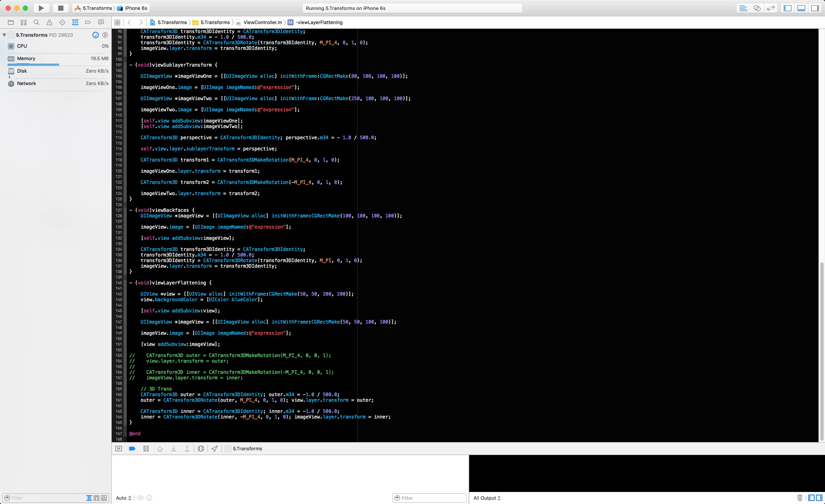
Task: Select ViewController.m in jump bar
Action: point(262,22)
